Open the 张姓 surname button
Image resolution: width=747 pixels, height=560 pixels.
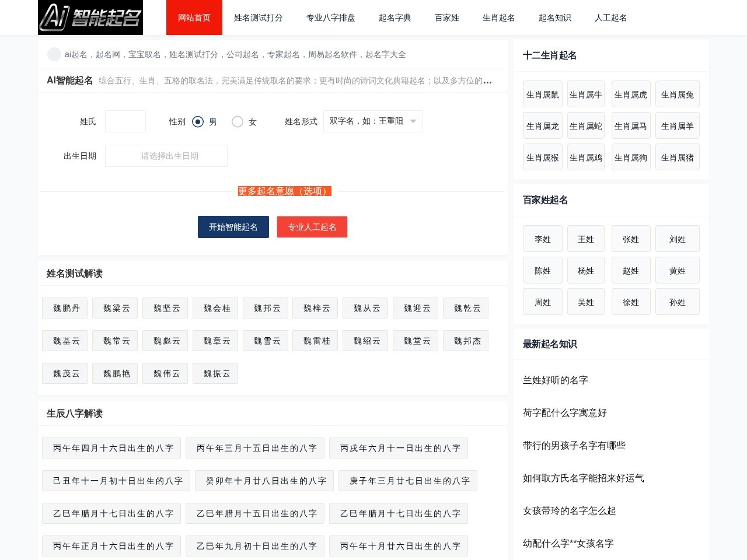(x=631, y=239)
